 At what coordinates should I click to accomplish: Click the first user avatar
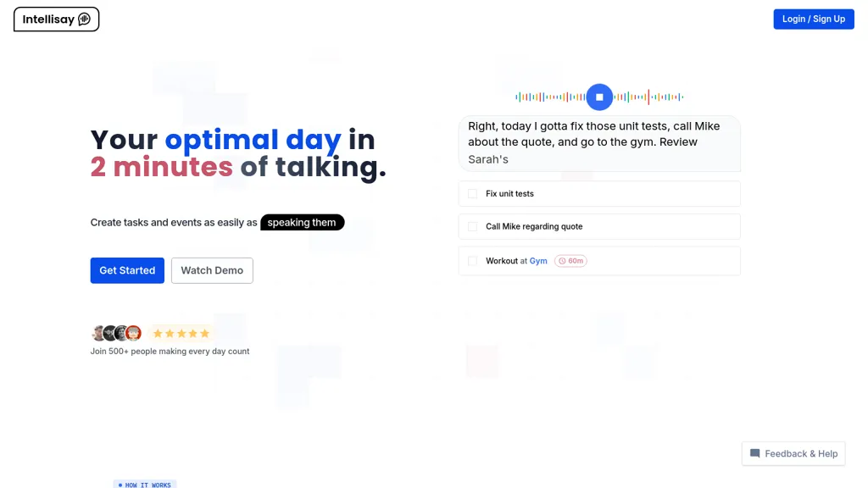click(x=98, y=333)
